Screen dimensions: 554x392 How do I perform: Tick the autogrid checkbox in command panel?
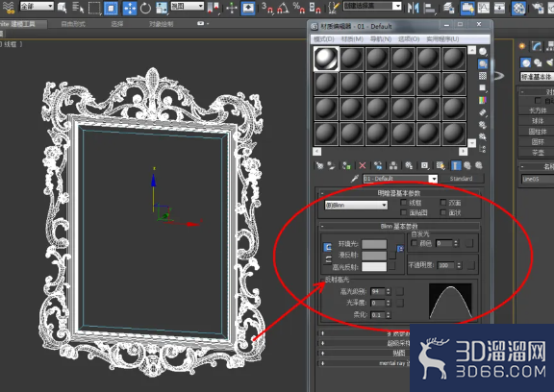point(538,101)
